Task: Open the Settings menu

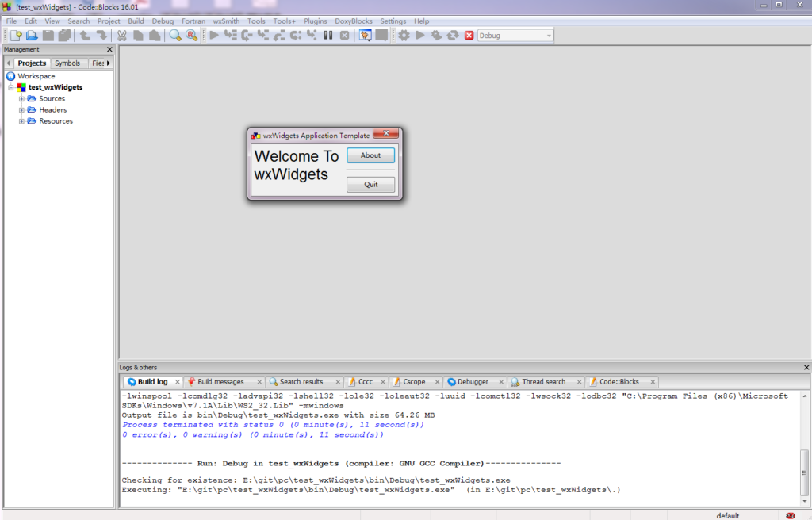Action: click(393, 21)
